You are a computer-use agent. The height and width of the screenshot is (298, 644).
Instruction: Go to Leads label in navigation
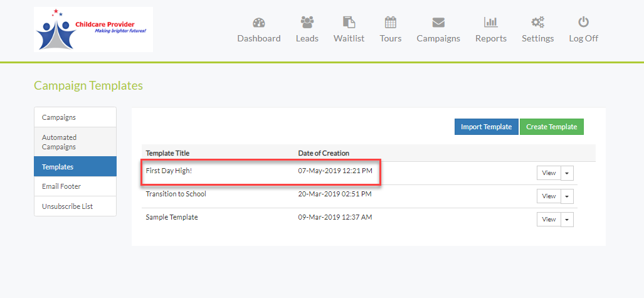pyautogui.click(x=307, y=38)
